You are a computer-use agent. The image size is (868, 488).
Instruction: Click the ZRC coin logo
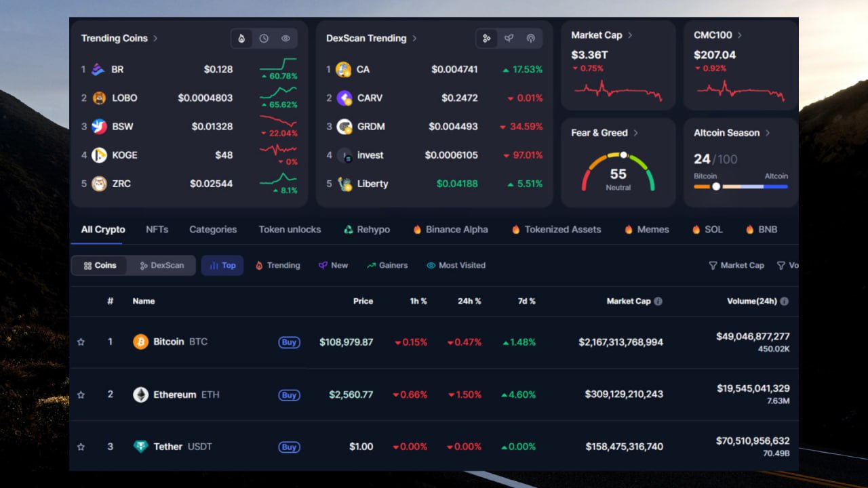[x=99, y=184]
